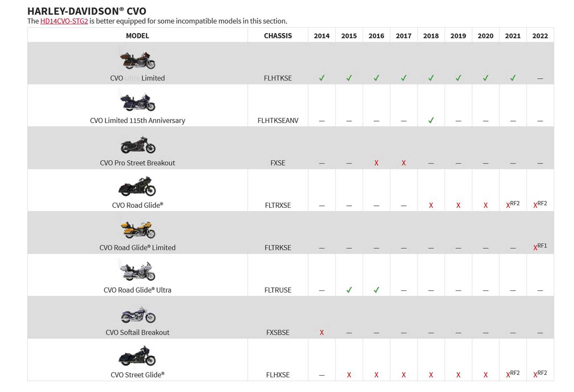Select the 2014 column header
This screenshot has height=392, width=574.
click(322, 36)
